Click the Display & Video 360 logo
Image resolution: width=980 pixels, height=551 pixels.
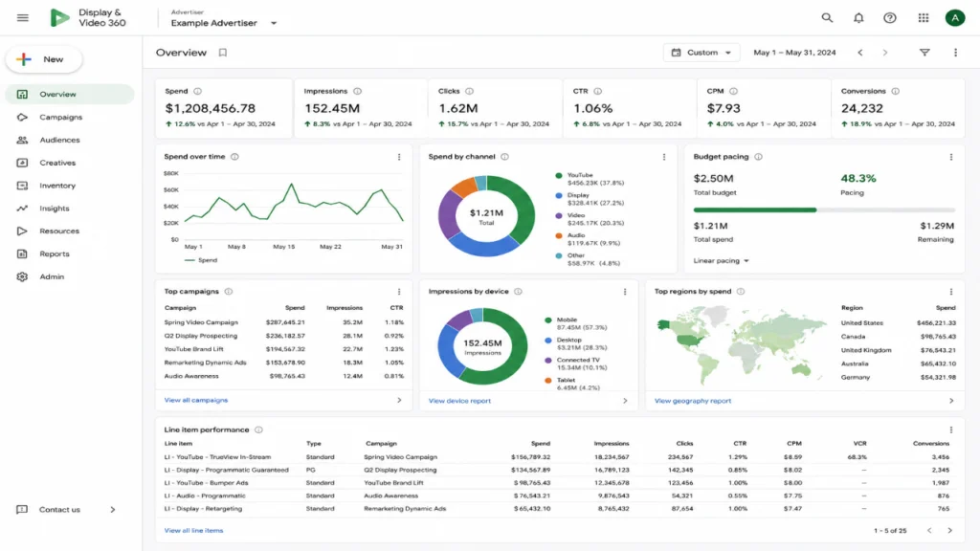coord(87,17)
